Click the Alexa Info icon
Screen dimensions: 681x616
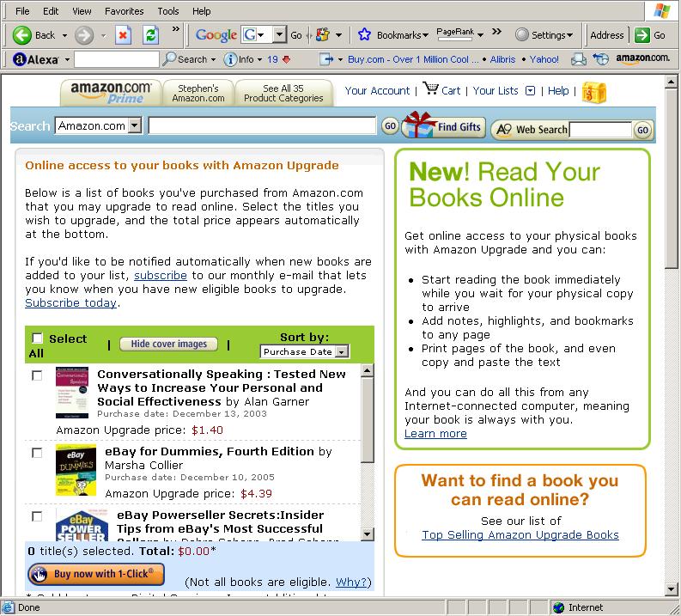pos(230,59)
